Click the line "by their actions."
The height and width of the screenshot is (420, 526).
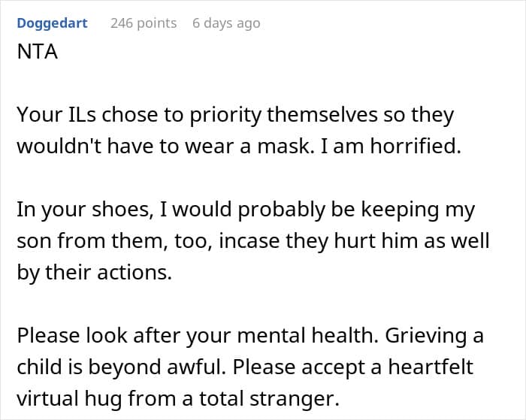[94, 273]
